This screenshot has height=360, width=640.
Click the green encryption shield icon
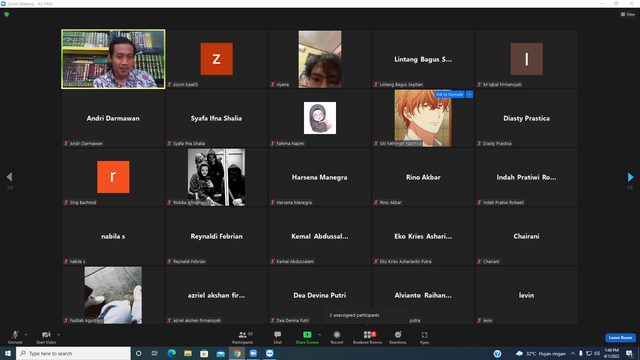[7, 15]
